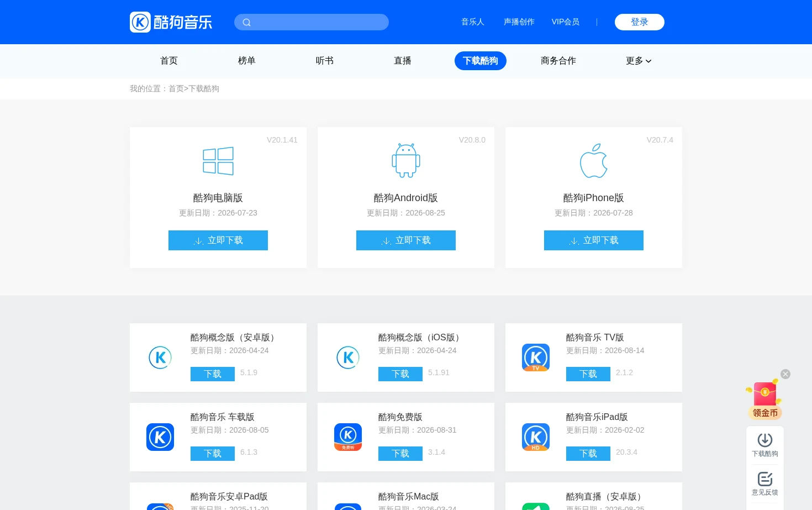Click the 酷狗音乐 TV版 title

click(595, 338)
